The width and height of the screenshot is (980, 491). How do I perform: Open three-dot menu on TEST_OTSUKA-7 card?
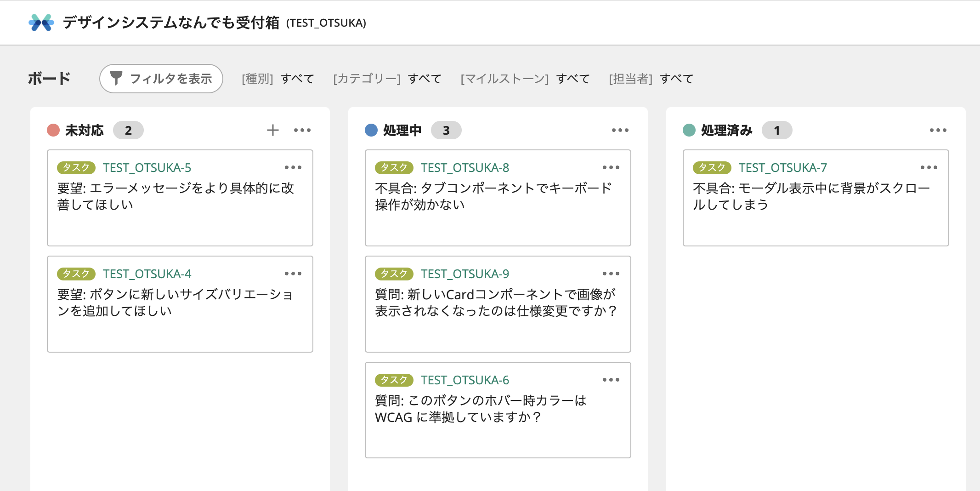tap(929, 167)
